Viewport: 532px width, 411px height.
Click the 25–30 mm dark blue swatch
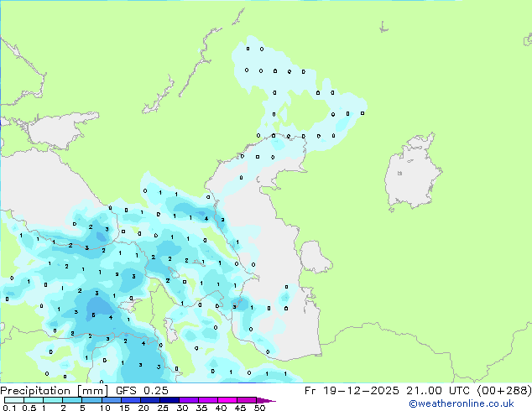tap(169, 400)
